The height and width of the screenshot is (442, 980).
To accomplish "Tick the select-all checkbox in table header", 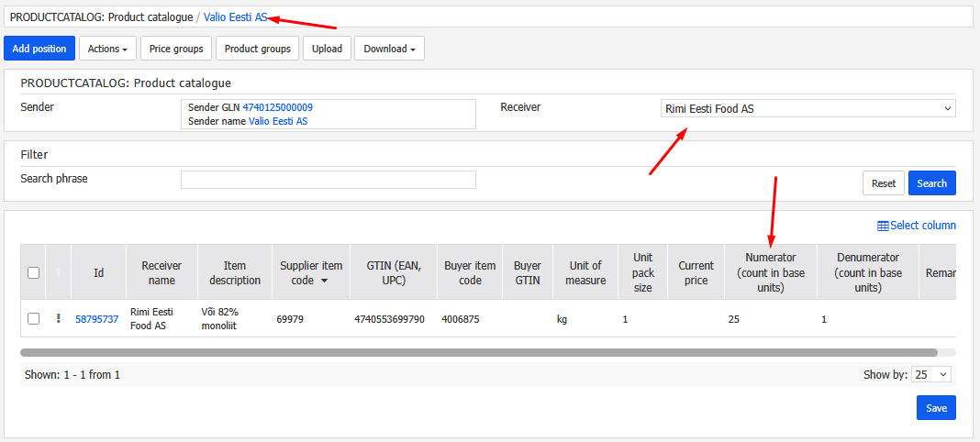I will 34,272.
